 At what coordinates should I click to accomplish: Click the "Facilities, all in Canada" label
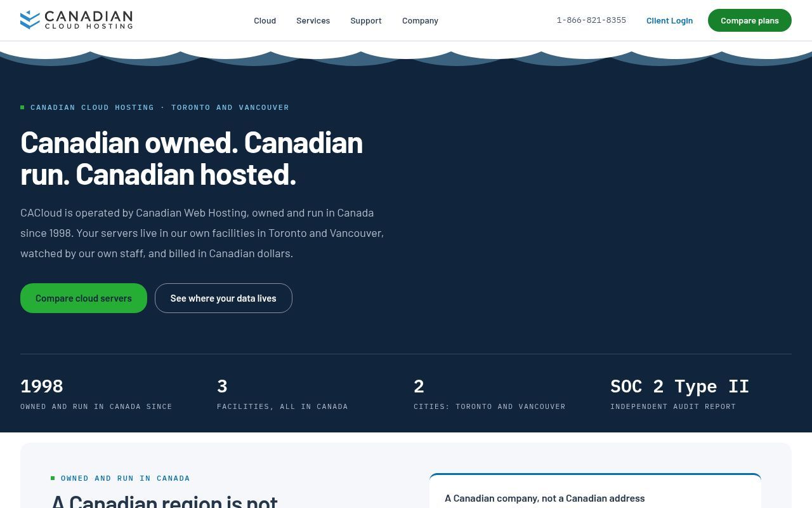click(x=282, y=406)
